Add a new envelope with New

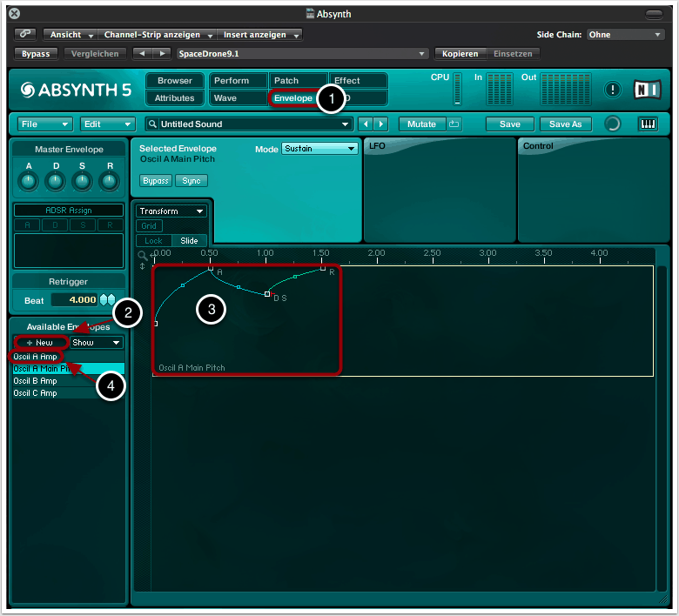40,343
